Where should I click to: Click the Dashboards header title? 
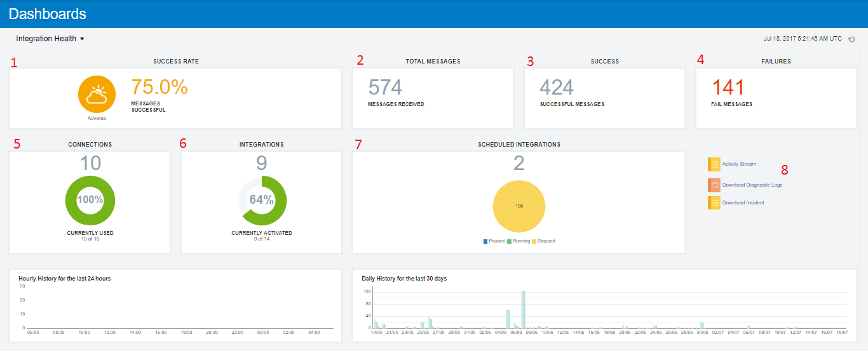[x=48, y=14]
